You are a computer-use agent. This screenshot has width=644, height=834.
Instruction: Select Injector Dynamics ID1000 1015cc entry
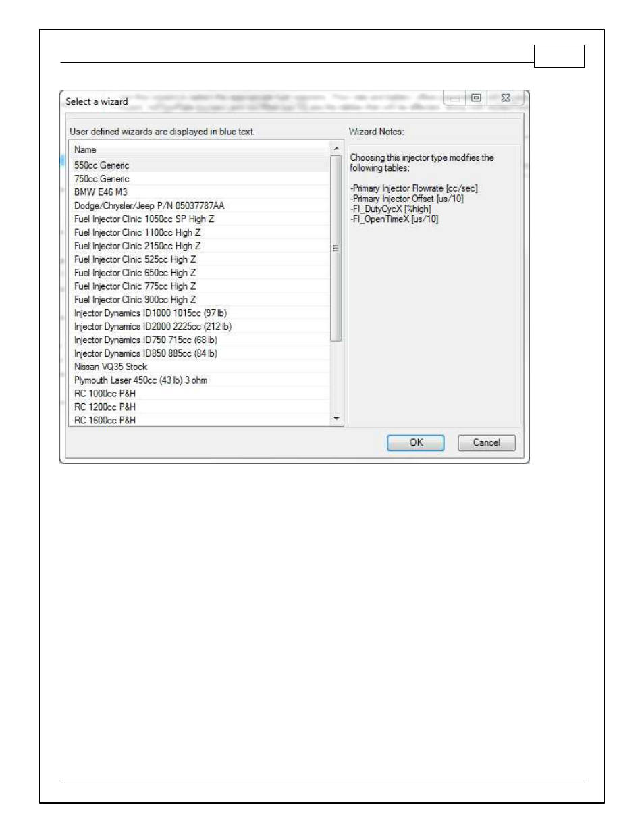(x=199, y=313)
